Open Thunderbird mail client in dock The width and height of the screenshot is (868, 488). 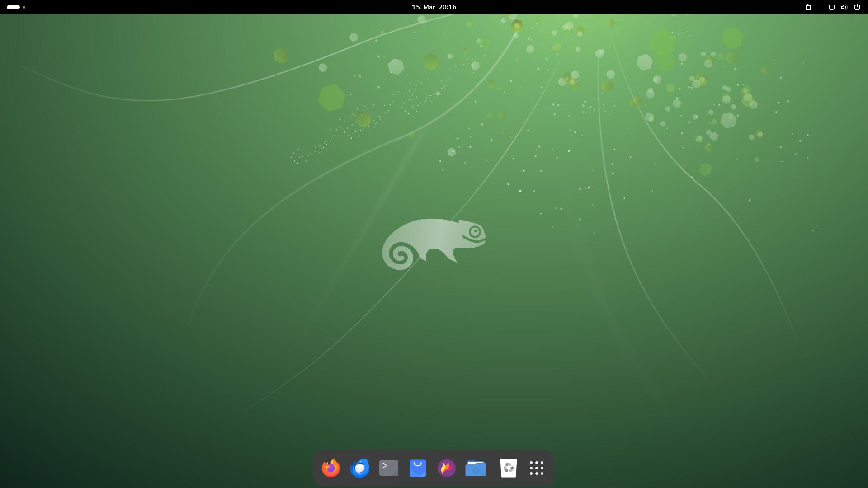click(360, 468)
